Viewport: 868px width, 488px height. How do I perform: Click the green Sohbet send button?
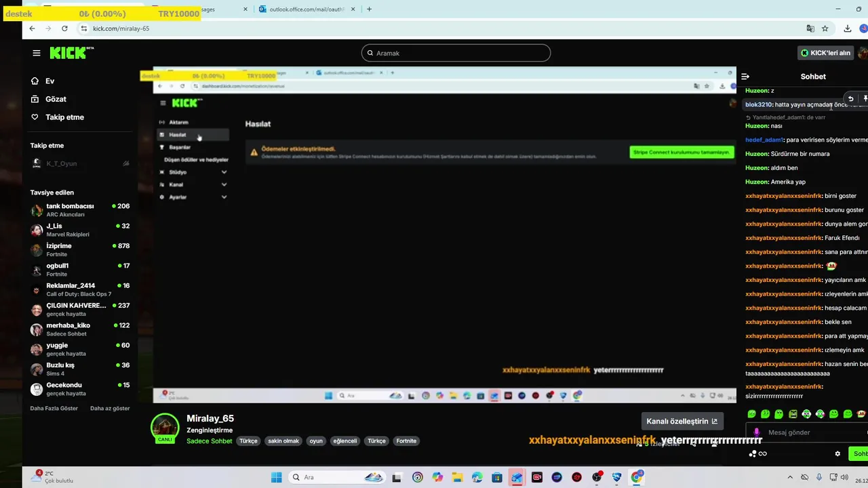(859, 454)
